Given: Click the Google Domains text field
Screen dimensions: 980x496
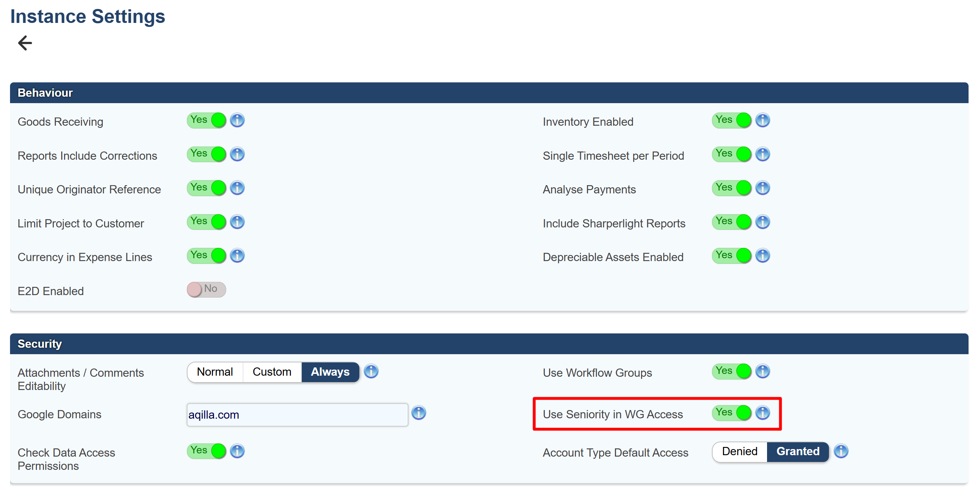Looking at the screenshot, I should [x=297, y=415].
